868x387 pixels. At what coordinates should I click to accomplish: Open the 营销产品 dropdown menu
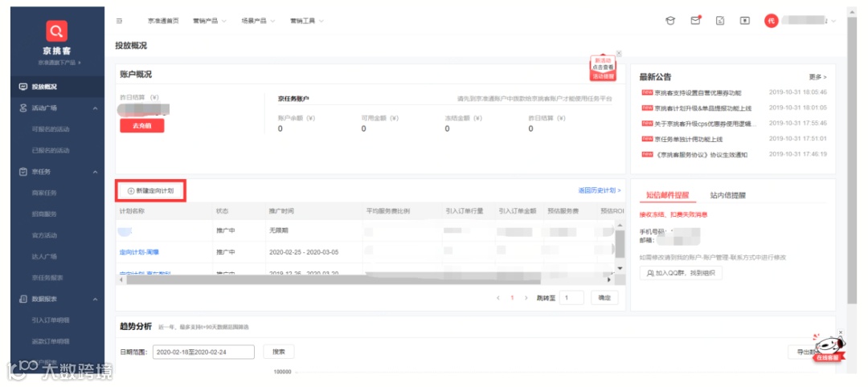210,21
